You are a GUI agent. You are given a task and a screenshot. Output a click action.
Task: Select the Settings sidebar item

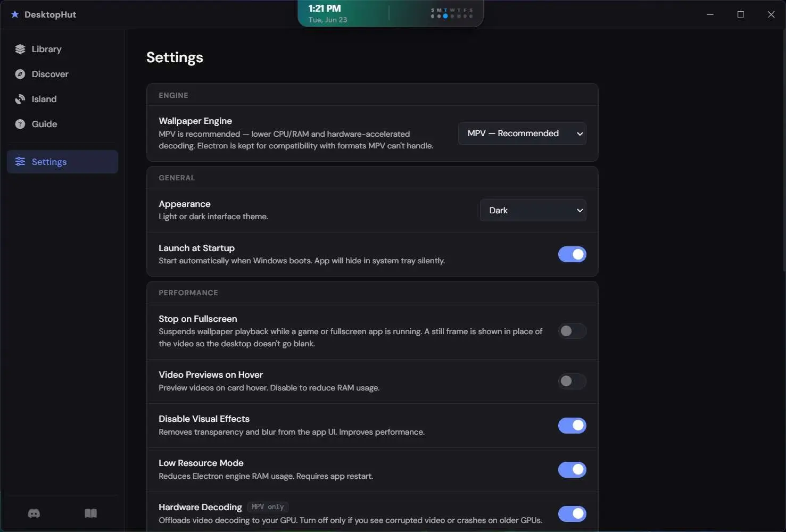pyautogui.click(x=63, y=162)
